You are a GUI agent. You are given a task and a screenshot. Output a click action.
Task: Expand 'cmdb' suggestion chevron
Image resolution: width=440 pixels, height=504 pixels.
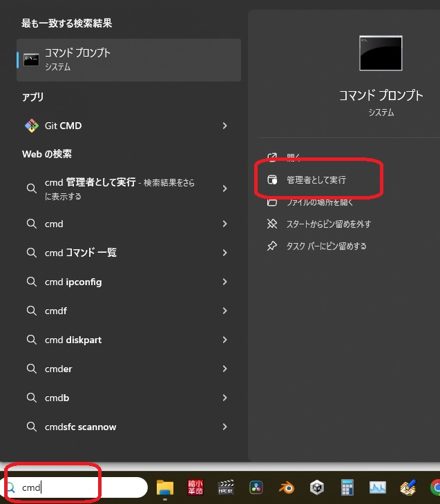(x=224, y=398)
